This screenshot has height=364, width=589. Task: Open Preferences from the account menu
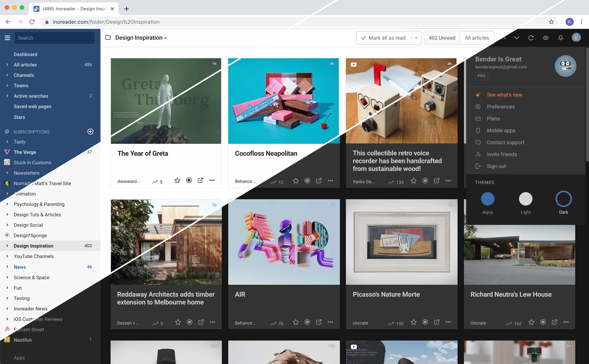(x=501, y=107)
